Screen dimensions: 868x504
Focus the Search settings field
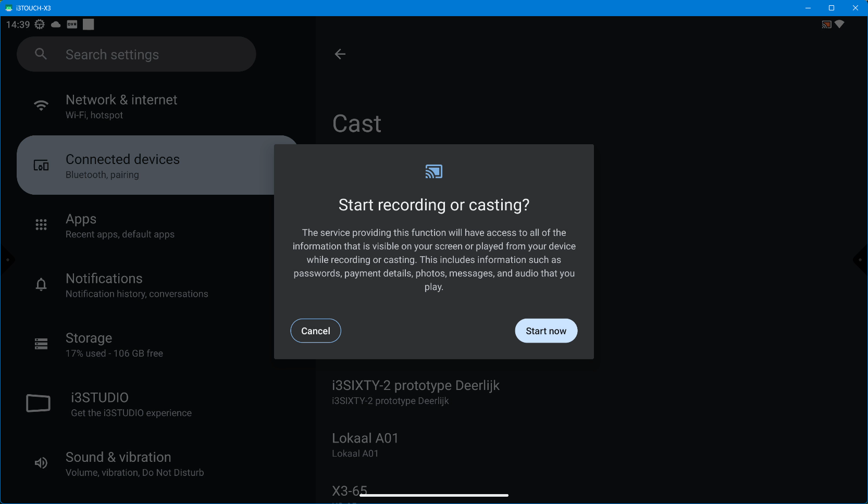tap(146, 54)
